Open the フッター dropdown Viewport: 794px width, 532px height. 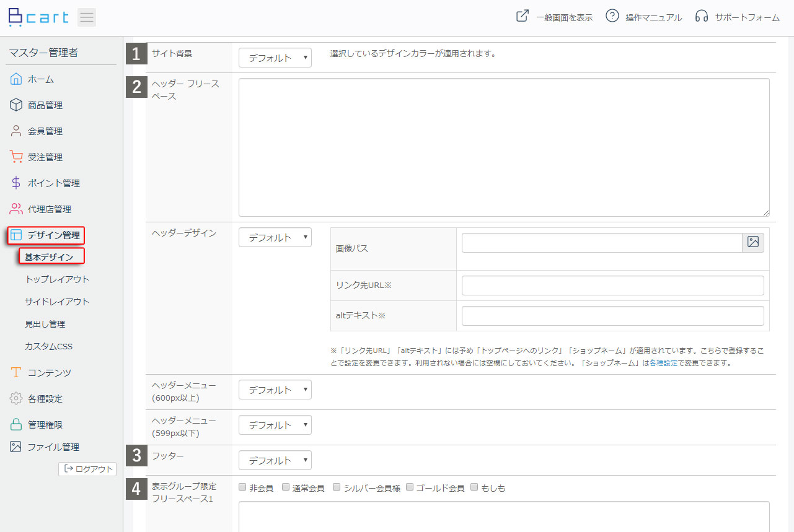(275, 460)
